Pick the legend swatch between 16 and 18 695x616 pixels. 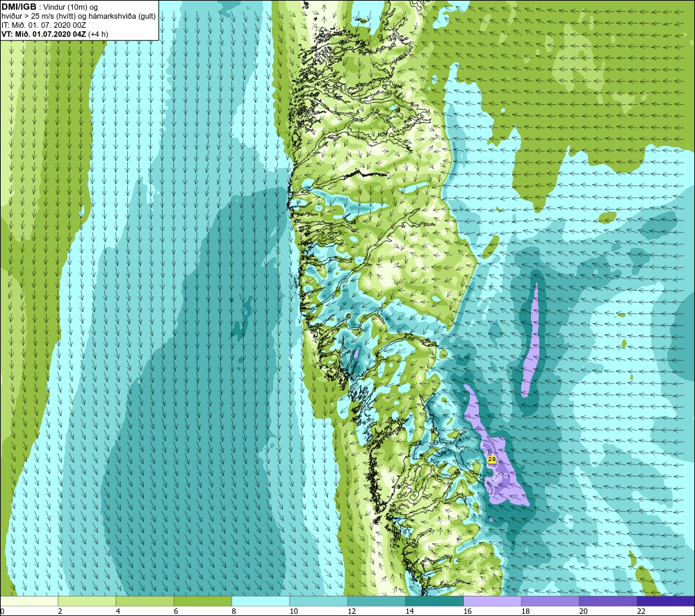coord(492,601)
